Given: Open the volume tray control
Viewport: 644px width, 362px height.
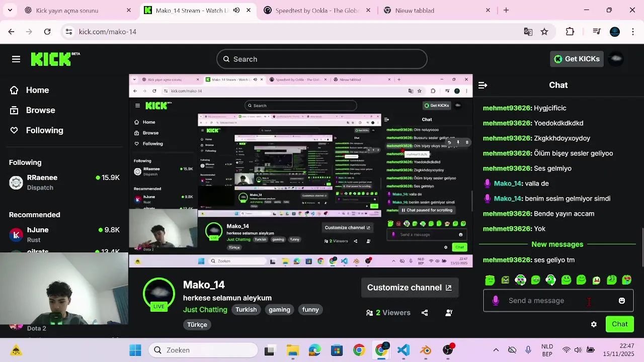Looking at the screenshot, I should point(578,350).
